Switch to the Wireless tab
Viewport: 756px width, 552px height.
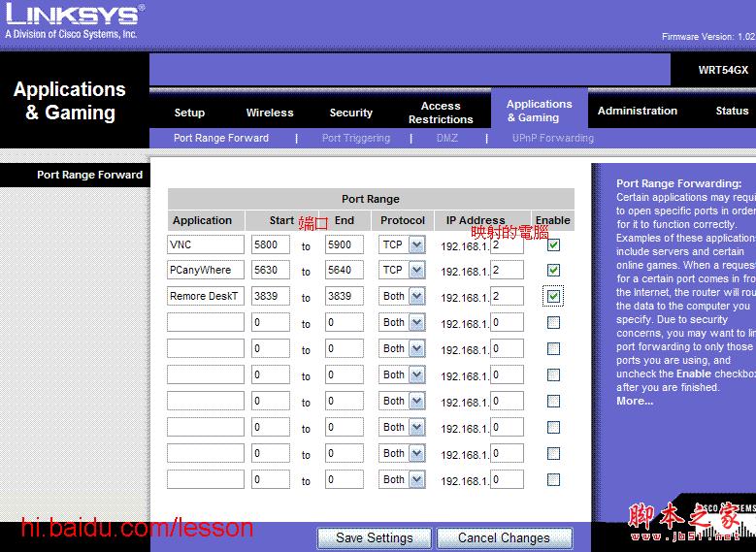point(270,113)
